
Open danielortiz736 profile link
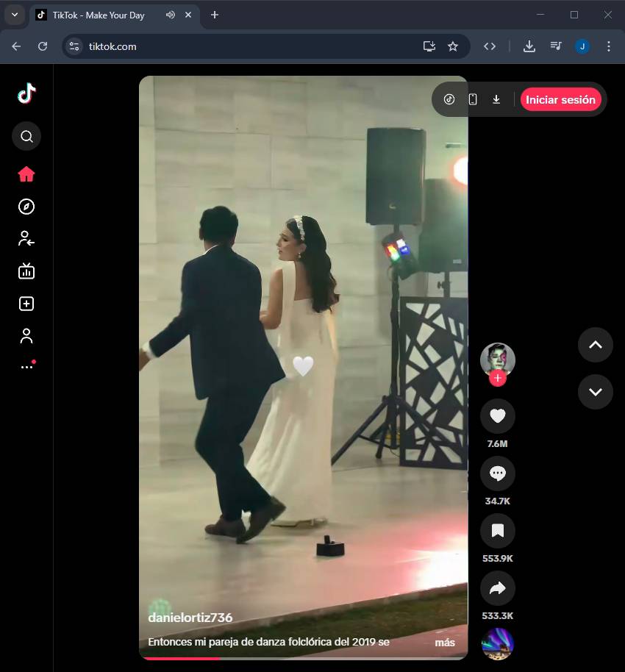[190, 618]
